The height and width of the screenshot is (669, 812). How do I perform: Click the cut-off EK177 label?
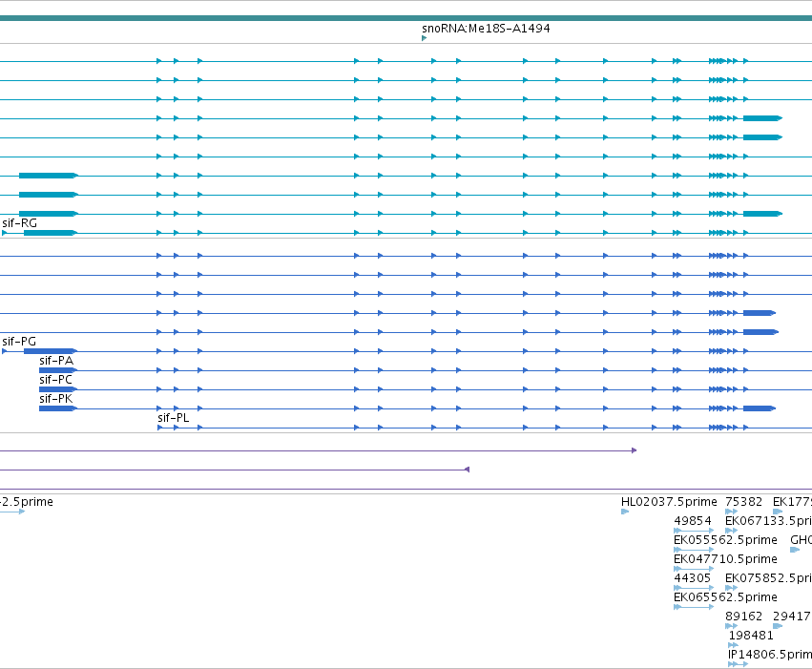[x=792, y=502]
